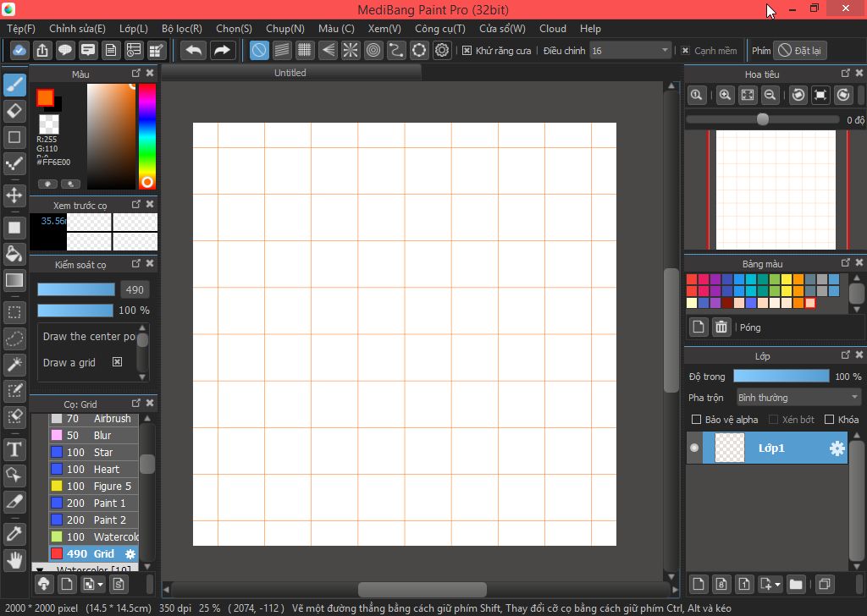This screenshot has height=616, width=867.
Task: Adjust the brush size slider
Action: click(75, 289)
